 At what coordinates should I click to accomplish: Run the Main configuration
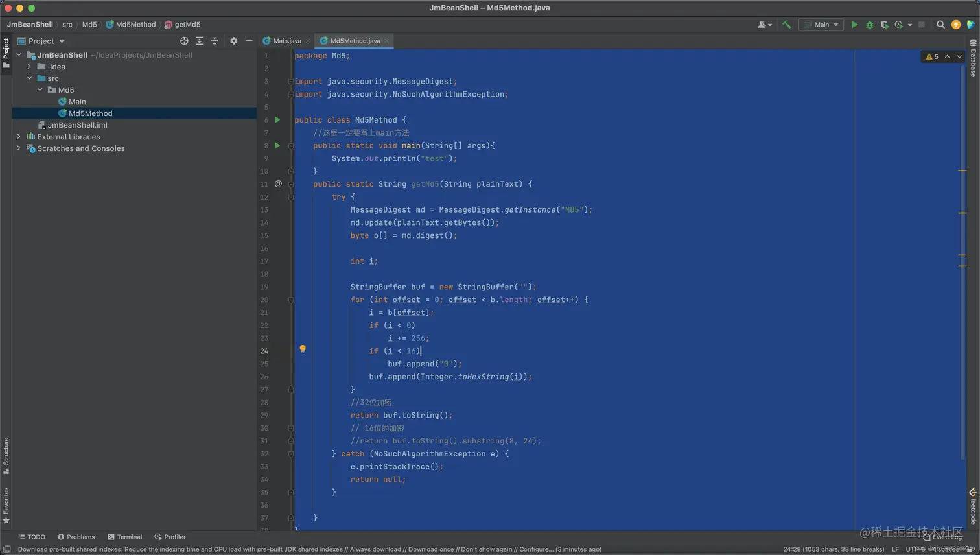click(x=854, y=25)
